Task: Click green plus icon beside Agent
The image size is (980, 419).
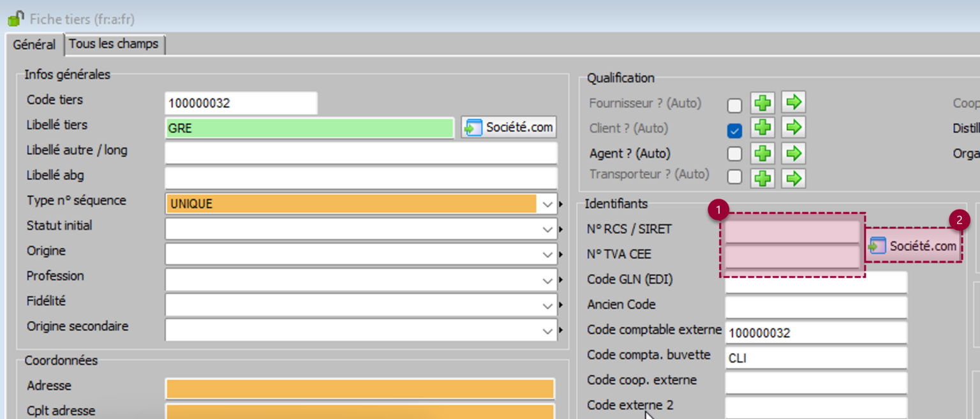Action: (762, 153)
